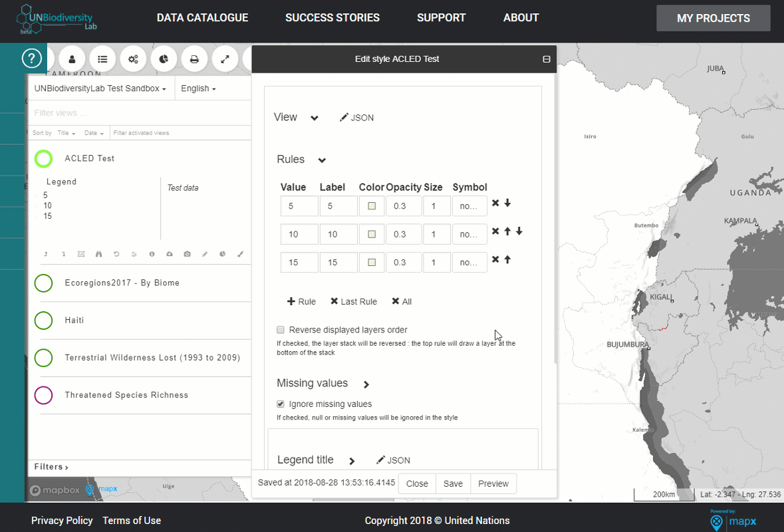Minimize the Edit style ACLED Test panel
Viewport: 784px width, 532px height.
point(547,59)
